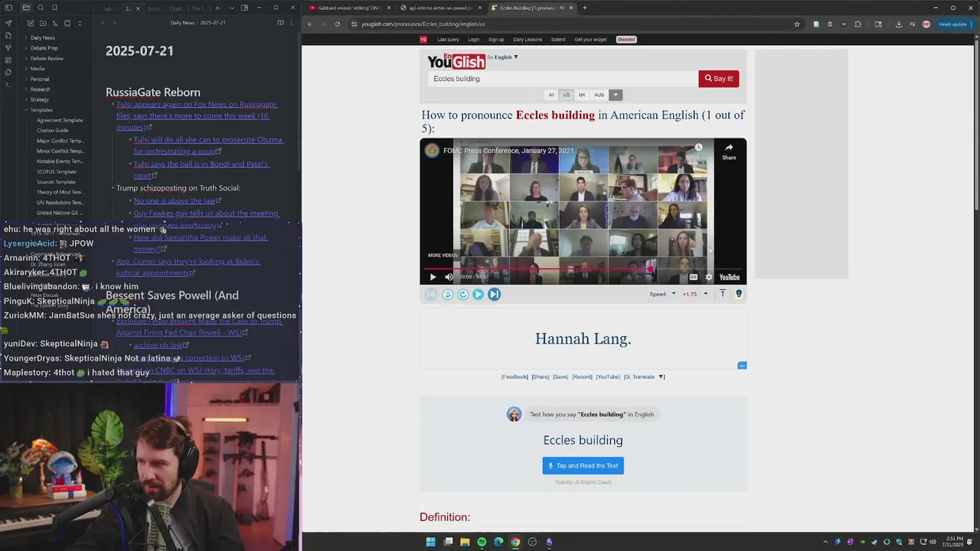Toggle light bulb dim mode icon
980x551 pixels.
click(x=739, y=294)
